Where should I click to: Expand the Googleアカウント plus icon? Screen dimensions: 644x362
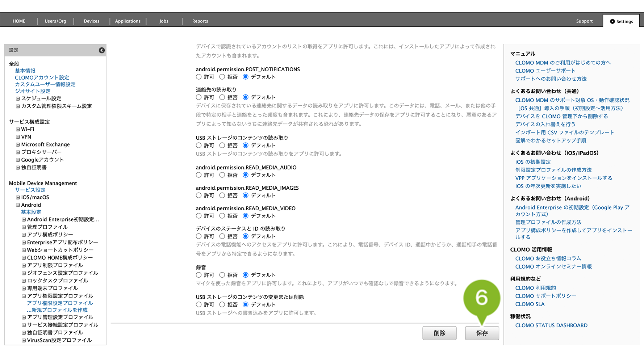18,160
